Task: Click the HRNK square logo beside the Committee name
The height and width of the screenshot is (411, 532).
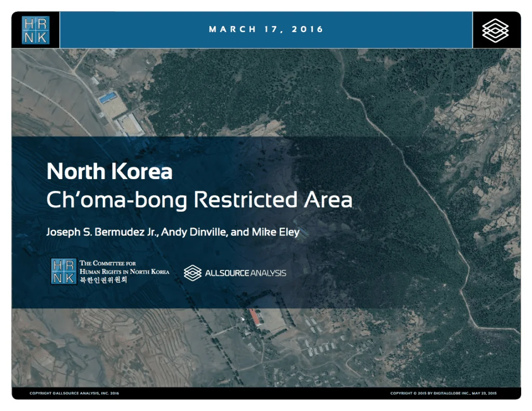Action: click(63, 271)
